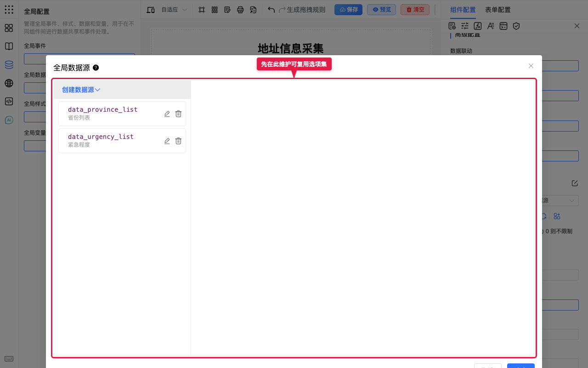Click the 保存 button
The width and height of the screenshot is (588, 368).
click(348, 10)
